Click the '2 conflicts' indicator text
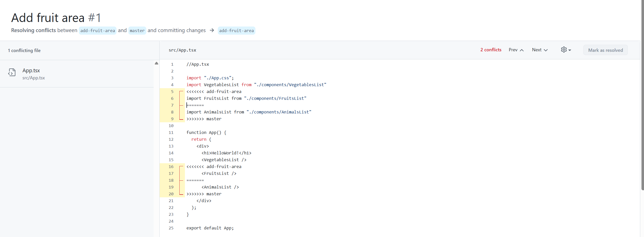Viewport: 644px width, 237px height. (491, 50)
